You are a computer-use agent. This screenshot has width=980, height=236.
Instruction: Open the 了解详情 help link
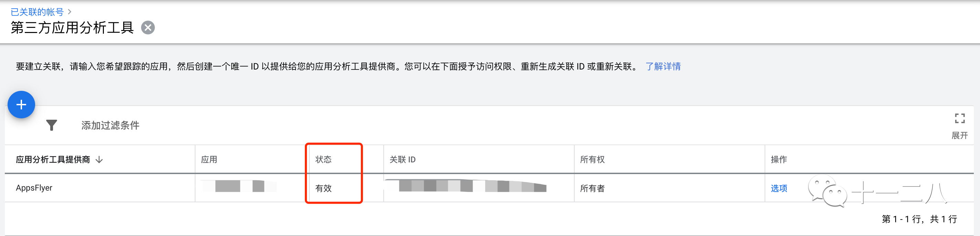click(663, 66)
